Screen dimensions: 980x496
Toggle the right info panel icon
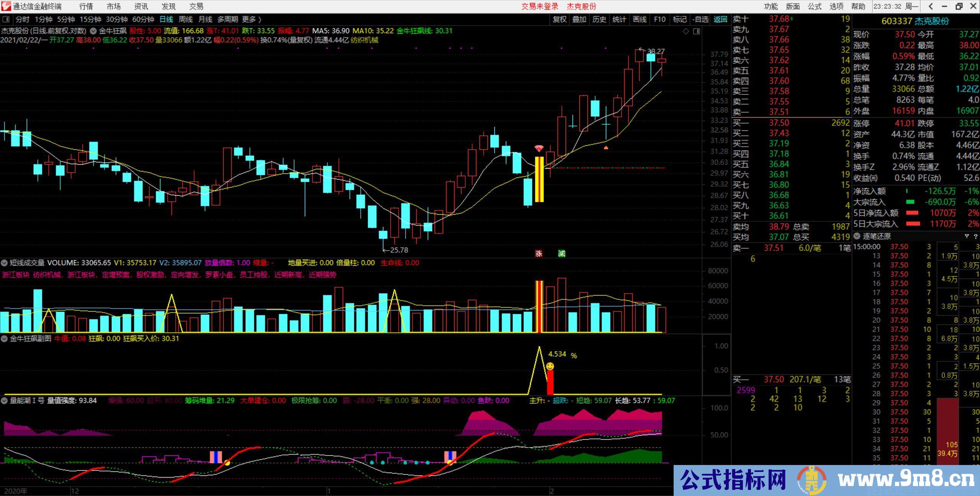(x=697, y=31)
